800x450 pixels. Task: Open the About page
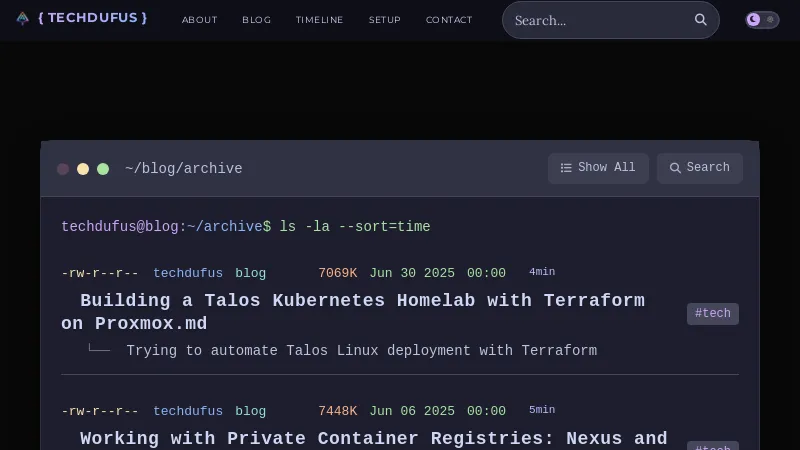coord(199,20)
